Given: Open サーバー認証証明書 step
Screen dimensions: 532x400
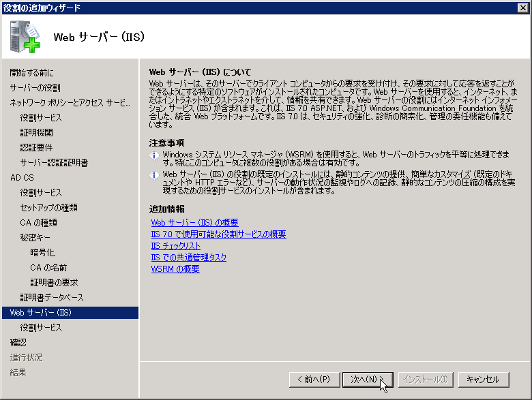Looking at the screenshot, I should [54, 163].
